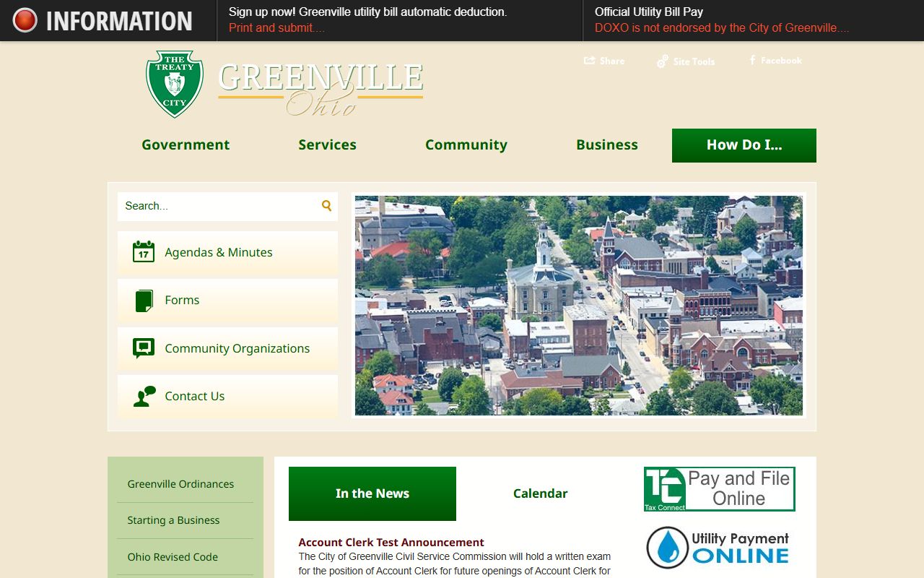
Task: Click the Facebook text link
Action: click(781, 61)
